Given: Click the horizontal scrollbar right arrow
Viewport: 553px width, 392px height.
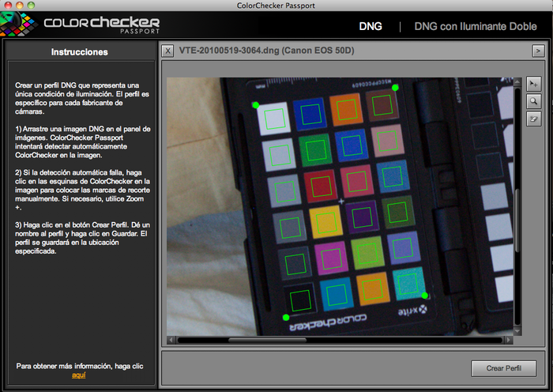Looking at the screenshot, I should [509, 340].
